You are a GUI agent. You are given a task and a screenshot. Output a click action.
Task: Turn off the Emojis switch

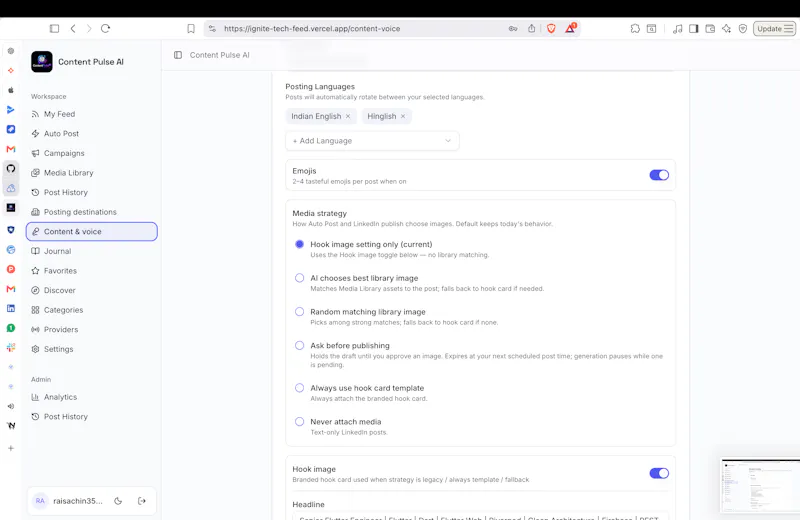pos(659,175)
